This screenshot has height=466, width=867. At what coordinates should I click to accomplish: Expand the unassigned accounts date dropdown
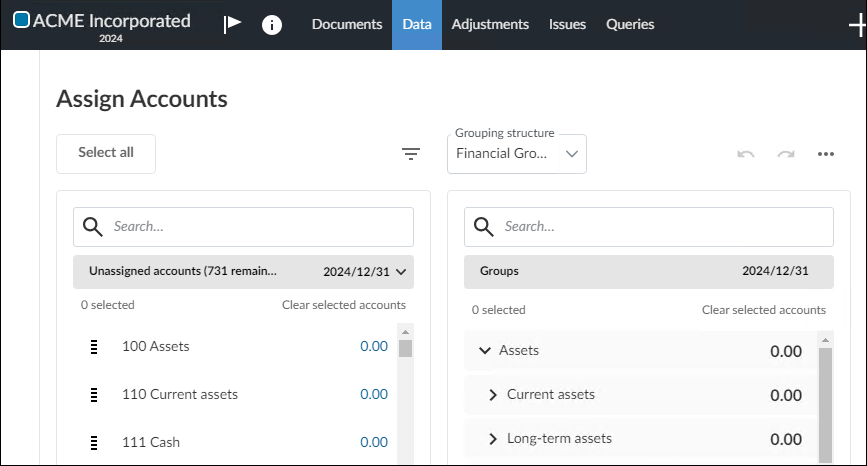(x=401, y=271)
